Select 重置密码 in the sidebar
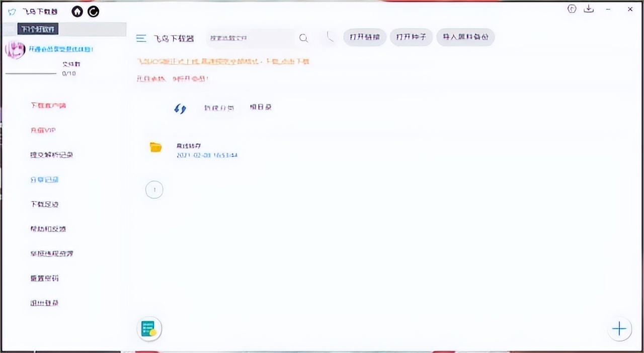Viewport: 644px width, 353px height. coord(45,278)
